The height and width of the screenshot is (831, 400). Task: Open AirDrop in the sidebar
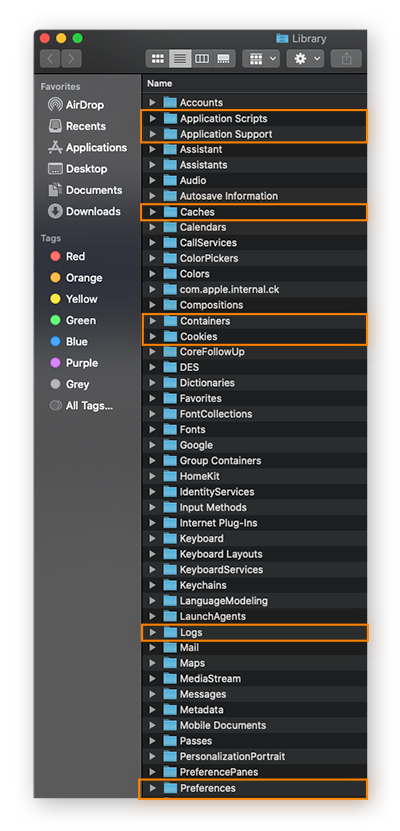pyautogui.click(x=76, y=105)
